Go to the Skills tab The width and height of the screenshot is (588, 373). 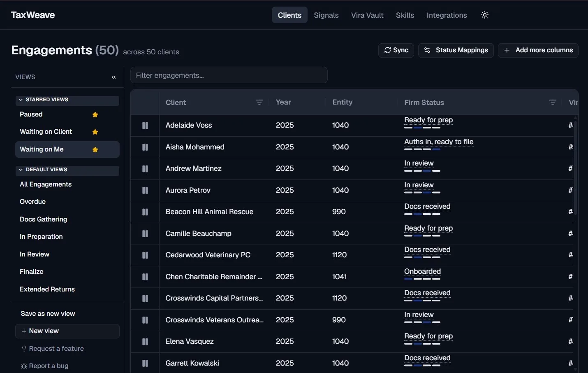(x=405, y=15)
